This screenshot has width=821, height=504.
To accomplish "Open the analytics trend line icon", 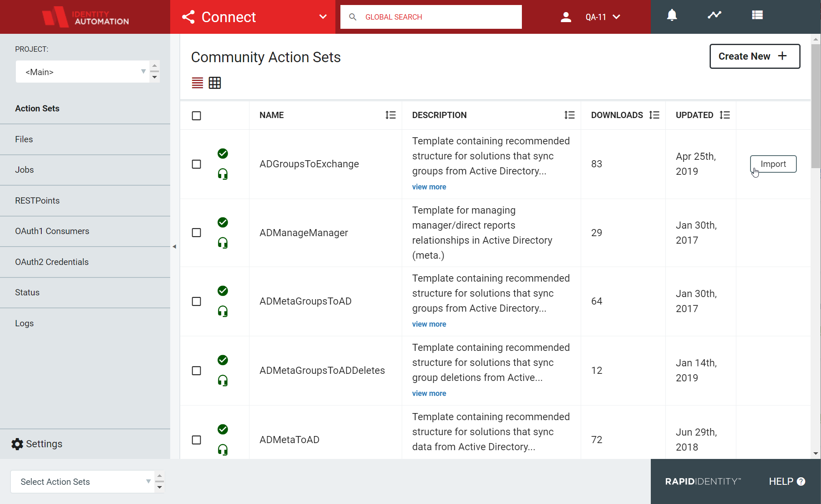I will coord(714,15).
